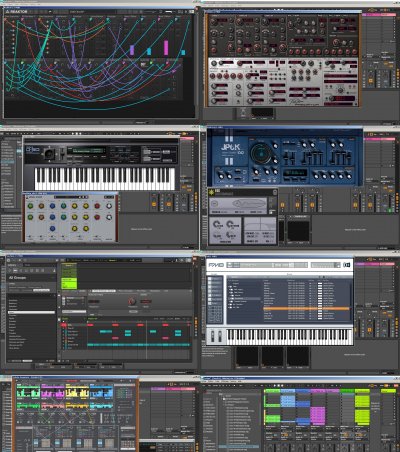Click the lone blue knob in the plugin's bottom row
Viewport: 400px width, 452px height.
click(52, 228)
